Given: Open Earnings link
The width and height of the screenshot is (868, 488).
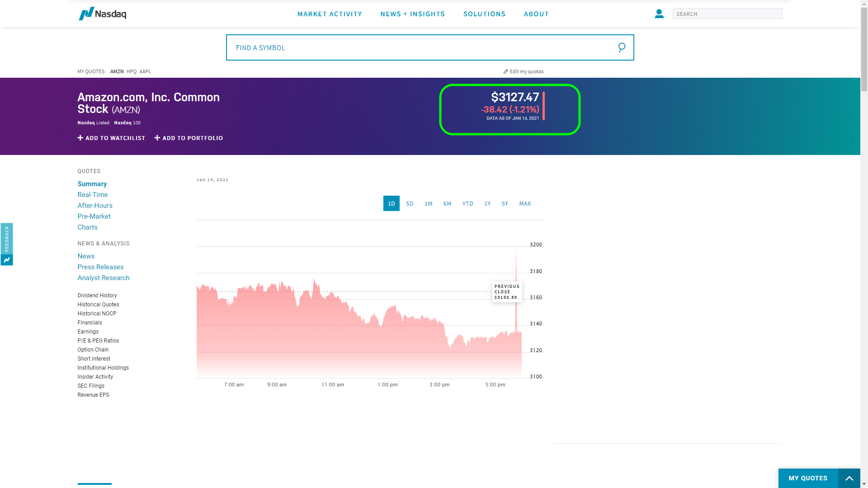Looking at the screenshot, I should (88, 332).
